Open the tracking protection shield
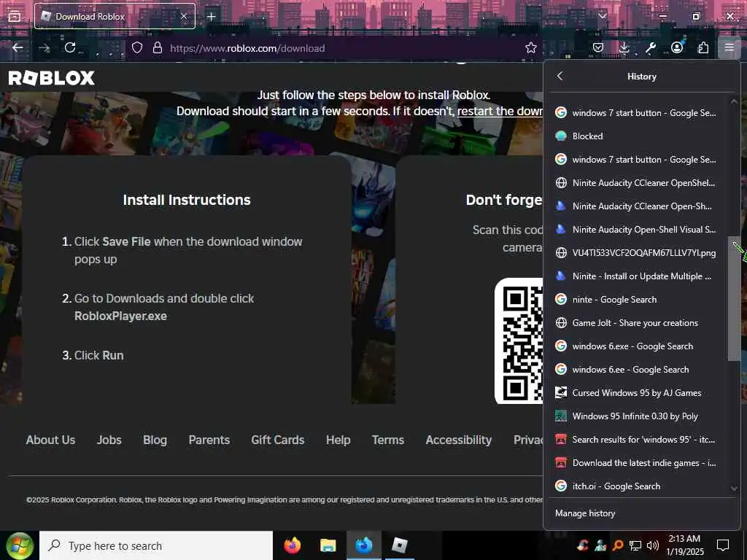The height and width of the screenshot is (560, 747). 136,47
